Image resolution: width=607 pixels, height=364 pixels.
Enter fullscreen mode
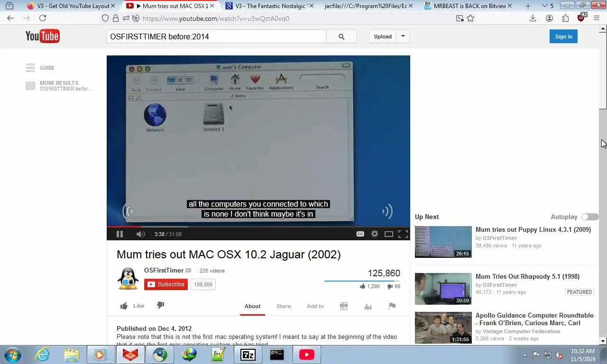pos(403,234)
